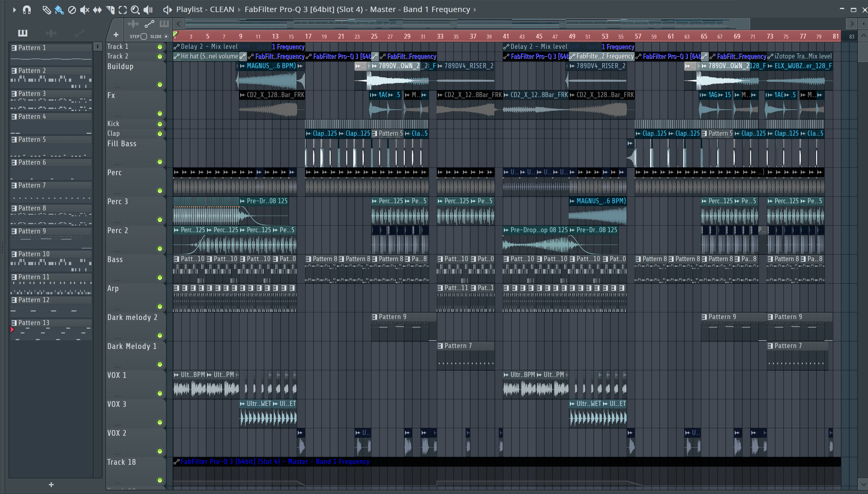
Task: Enable the STEP edit checkbox
Action: (x=144, y=36)
